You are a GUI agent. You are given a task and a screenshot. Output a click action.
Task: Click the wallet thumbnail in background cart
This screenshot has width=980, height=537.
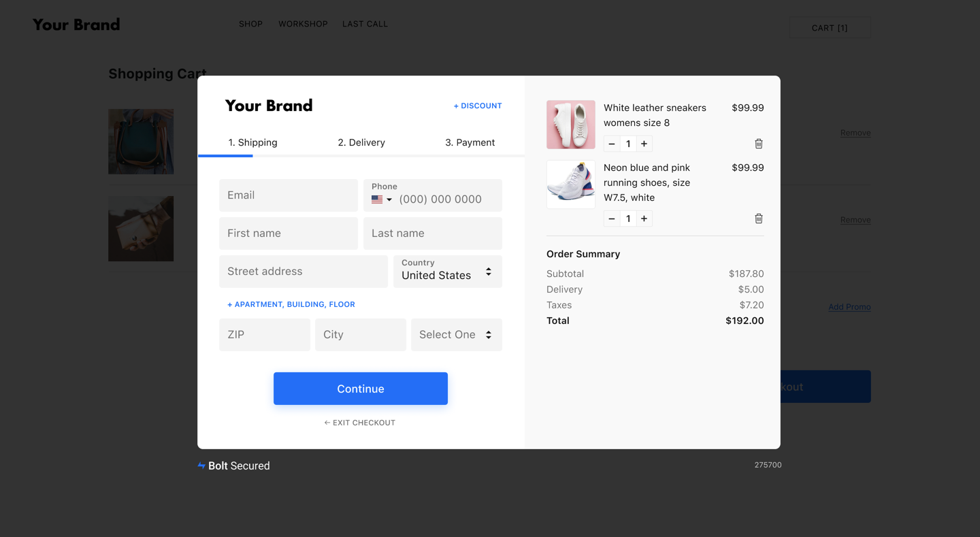[x=141, y=229]
